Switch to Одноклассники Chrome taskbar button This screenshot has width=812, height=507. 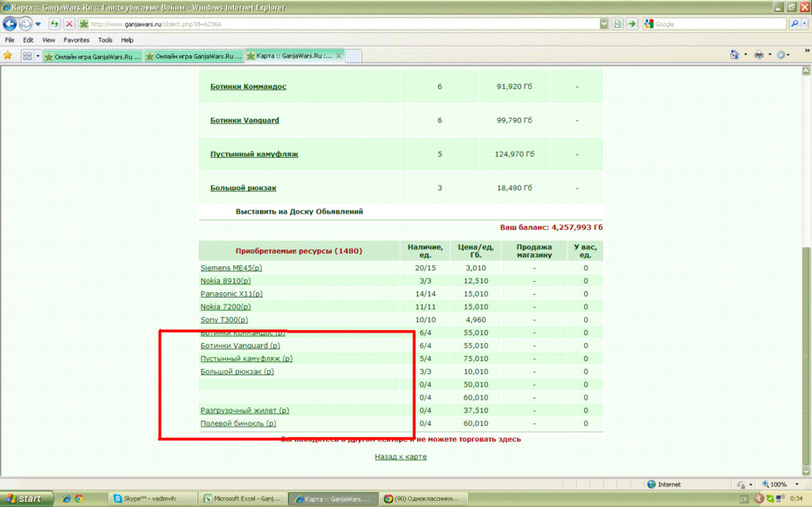pos(424,499)
